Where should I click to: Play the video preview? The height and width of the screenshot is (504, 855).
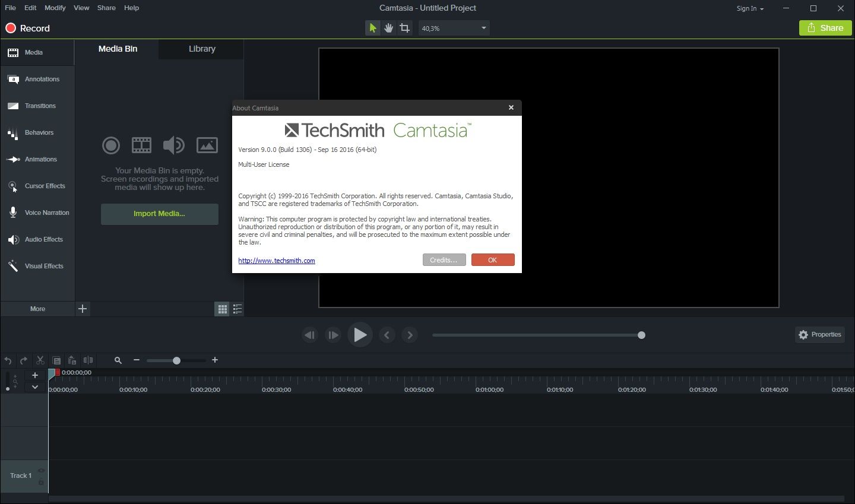(360, 335)
